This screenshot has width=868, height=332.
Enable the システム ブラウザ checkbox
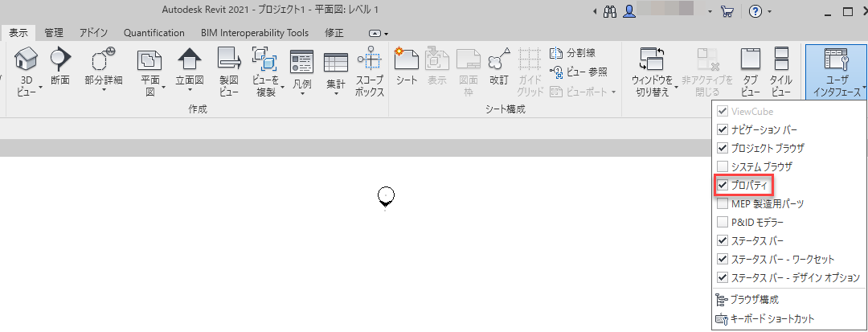[x=722, y=166]
